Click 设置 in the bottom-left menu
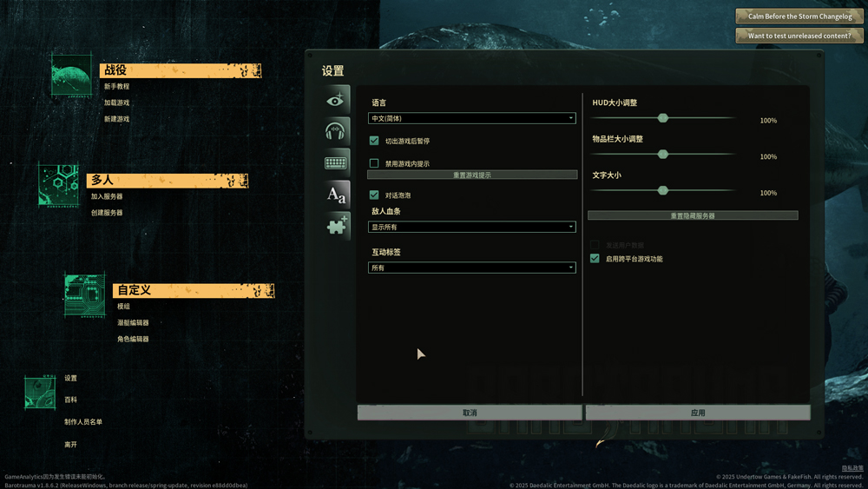Image resolution: width=868 pixels, height=489 pixels. pos(70,378)
